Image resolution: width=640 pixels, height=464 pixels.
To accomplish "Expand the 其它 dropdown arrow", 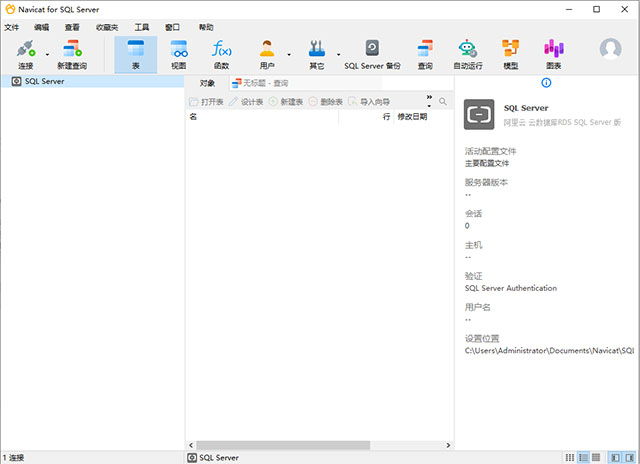I will tap(338, 54).
